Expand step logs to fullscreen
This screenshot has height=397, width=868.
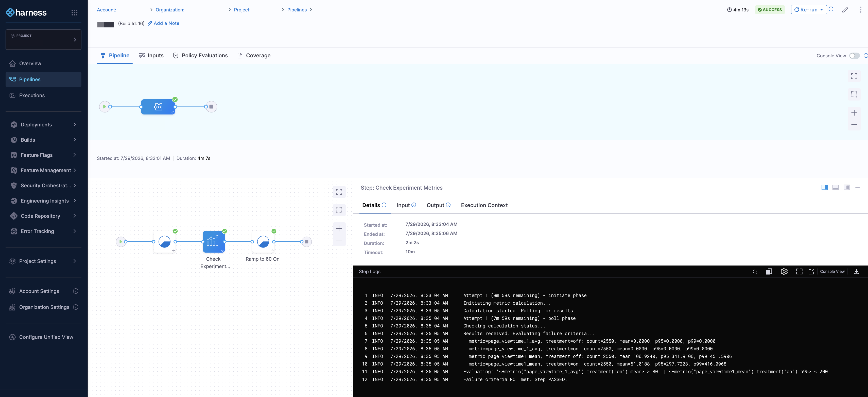pyautogui.click(x=799, y=272)
